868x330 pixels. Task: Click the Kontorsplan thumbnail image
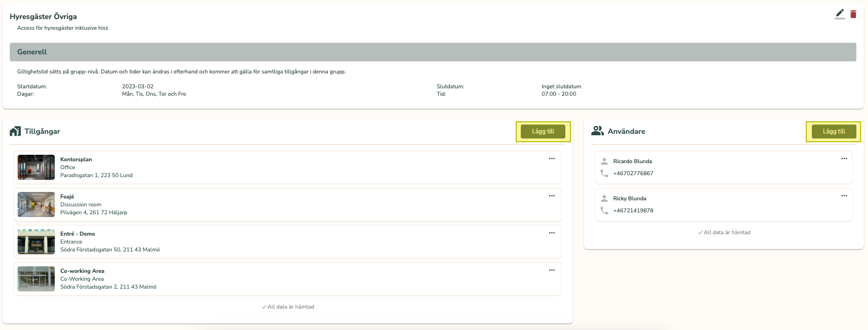(36, 167)
